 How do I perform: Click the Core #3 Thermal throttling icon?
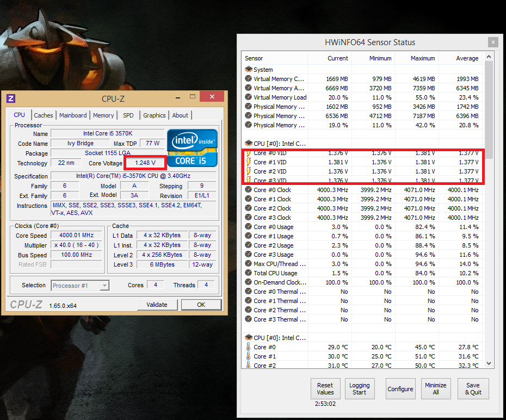point(248,319)
